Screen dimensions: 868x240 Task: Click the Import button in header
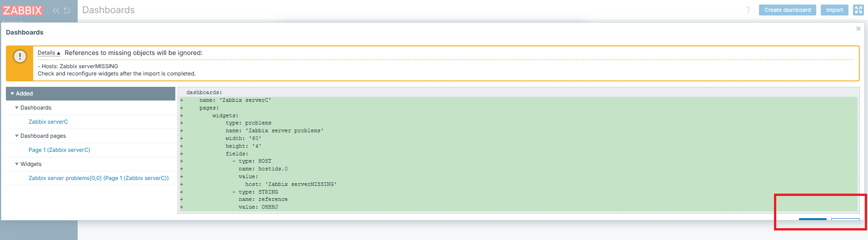[834, 10]
